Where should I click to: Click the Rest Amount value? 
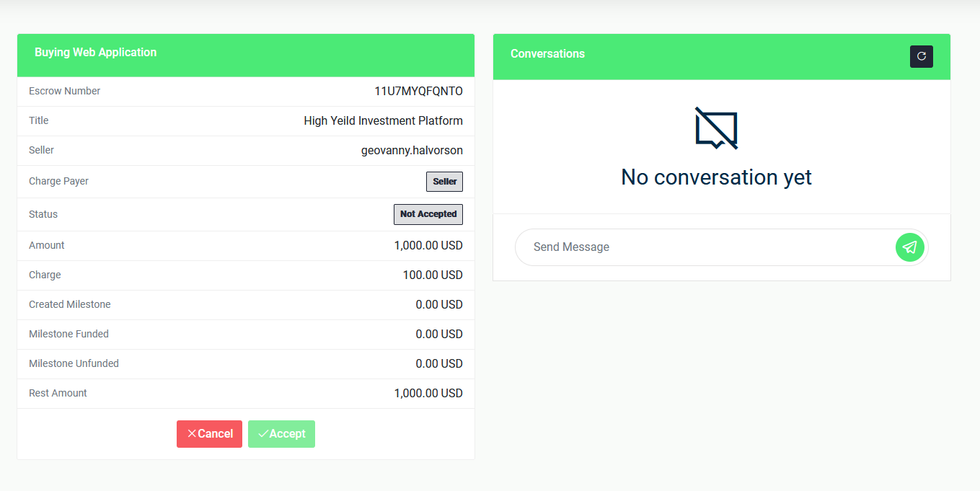[428, 394]
